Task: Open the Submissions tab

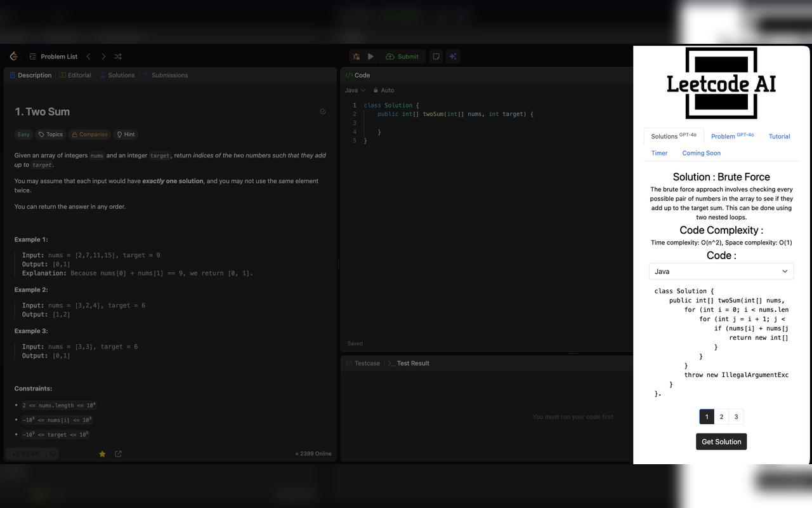Action: pos(166,75)
